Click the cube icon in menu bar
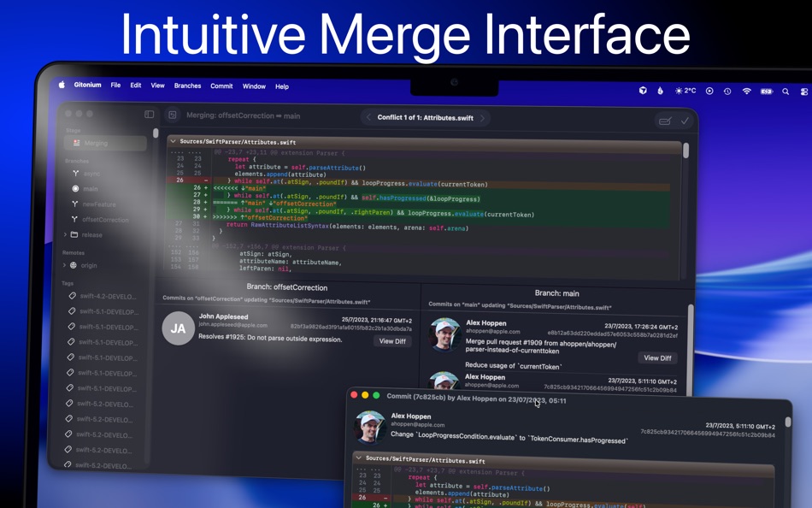The height and width of the screenshot is (508, 812). click(x=643, y=90)
